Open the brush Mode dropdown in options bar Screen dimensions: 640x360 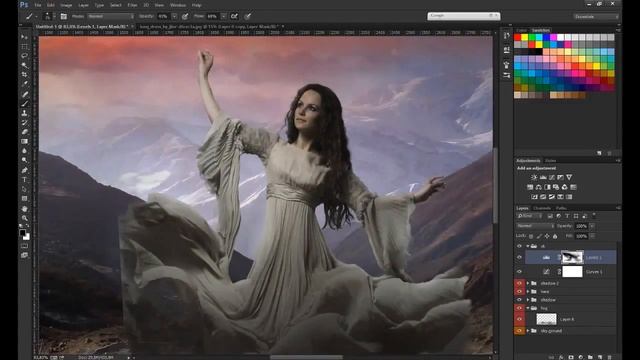[x=111, y=16]
